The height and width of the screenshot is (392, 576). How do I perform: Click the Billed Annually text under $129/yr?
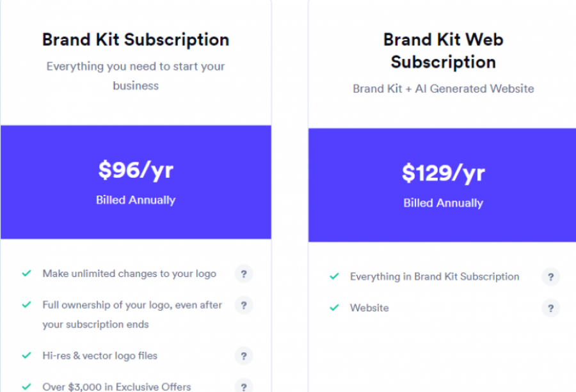tap(442, 203)
